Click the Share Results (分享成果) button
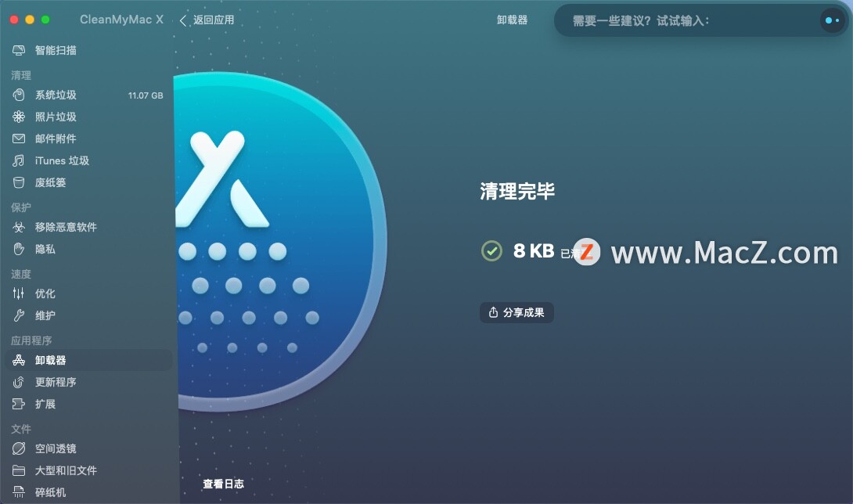 pos(516,312)
